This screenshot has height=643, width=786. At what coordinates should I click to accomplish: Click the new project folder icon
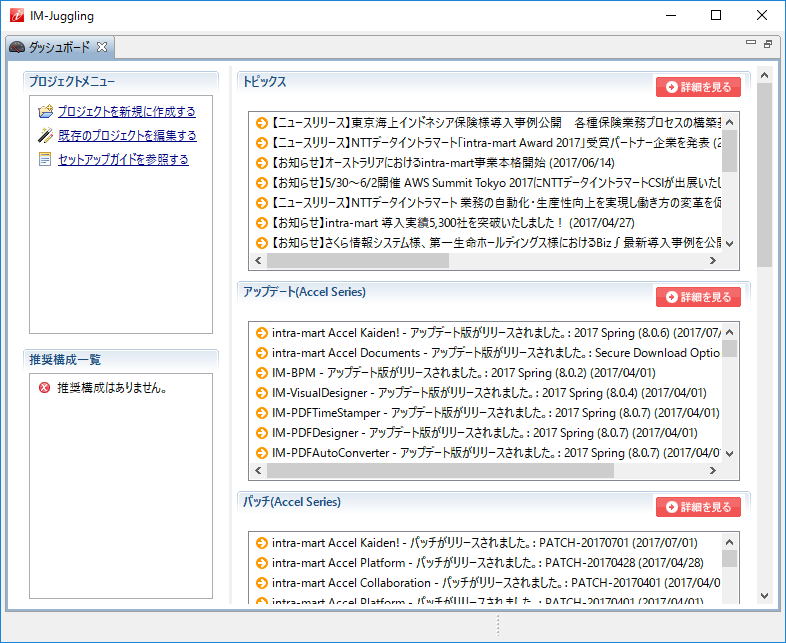point(45,111)
